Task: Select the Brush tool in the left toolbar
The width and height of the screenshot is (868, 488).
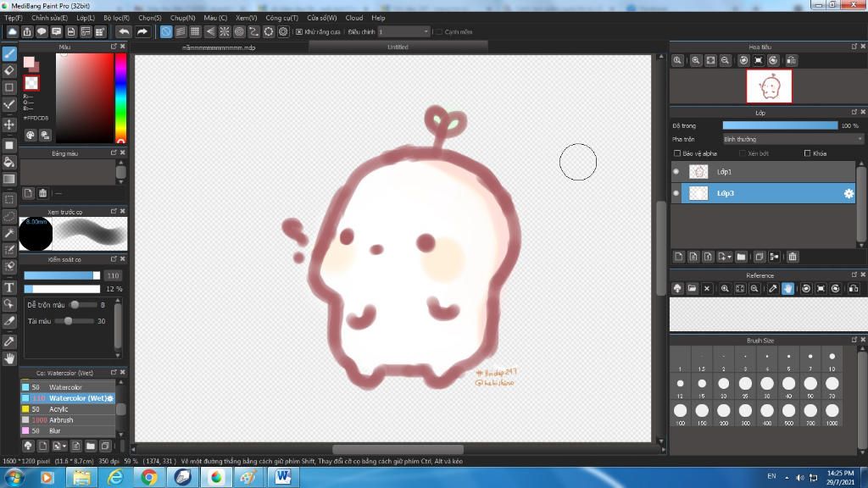Action: pyautogui.click(x=9, y=53)
